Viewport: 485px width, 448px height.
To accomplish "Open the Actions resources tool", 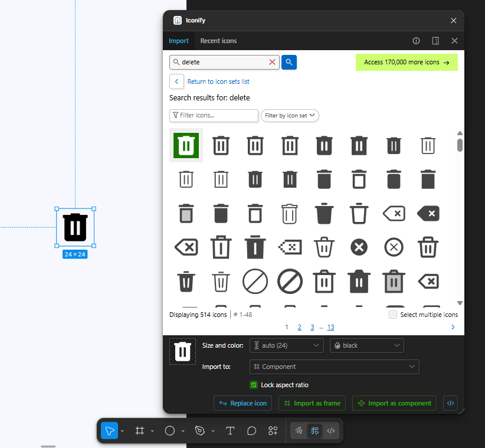I will [273, 431].
